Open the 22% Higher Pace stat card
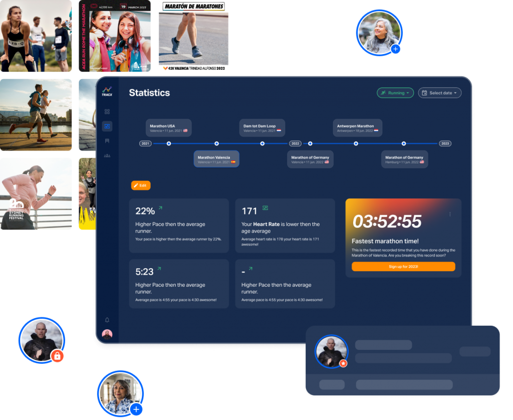513x420 pixels. click(179, 226)
